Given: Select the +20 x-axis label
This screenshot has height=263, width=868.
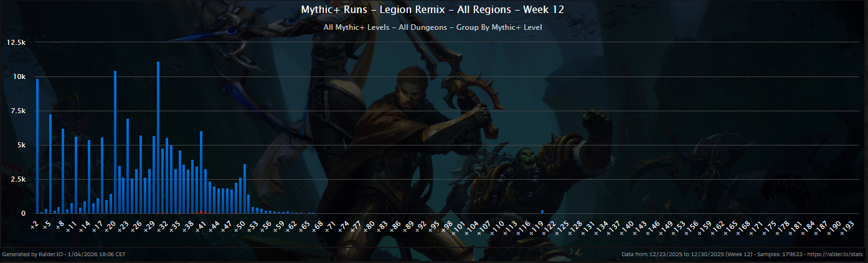Looking at the screenshot, I should click(110, 225).
